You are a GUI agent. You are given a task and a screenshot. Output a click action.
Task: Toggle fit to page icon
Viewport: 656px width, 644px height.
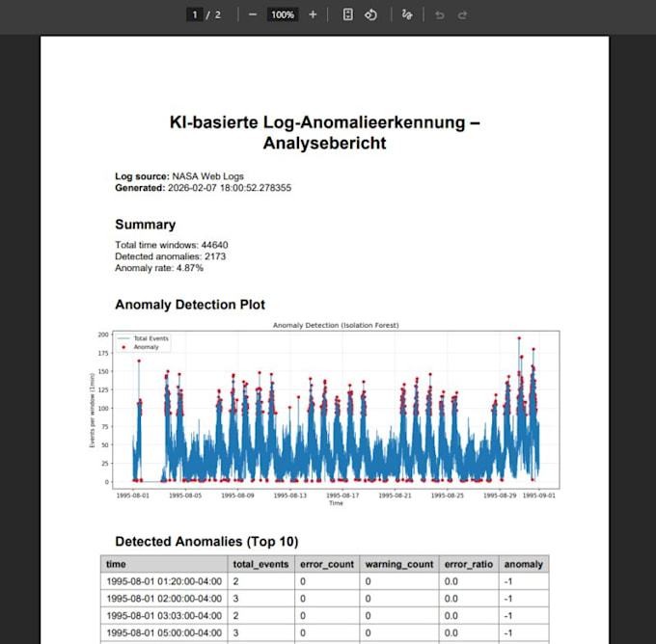tap(347, 14)
